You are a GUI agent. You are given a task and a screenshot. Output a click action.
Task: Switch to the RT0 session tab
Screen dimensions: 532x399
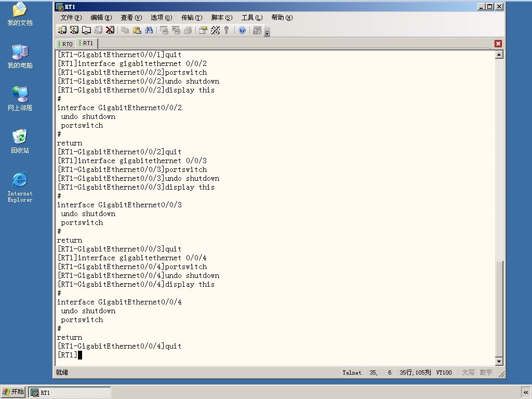pyautogui.click(x=66, y=44)
